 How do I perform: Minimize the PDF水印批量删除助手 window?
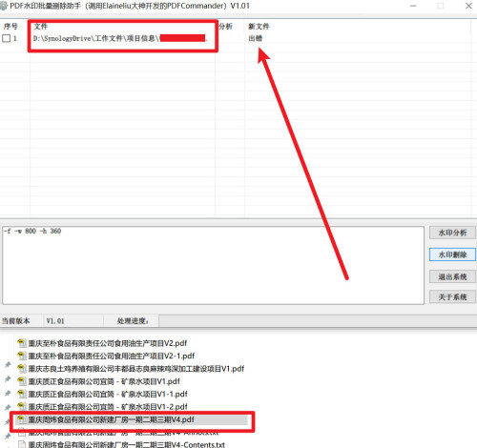point(413,6)
